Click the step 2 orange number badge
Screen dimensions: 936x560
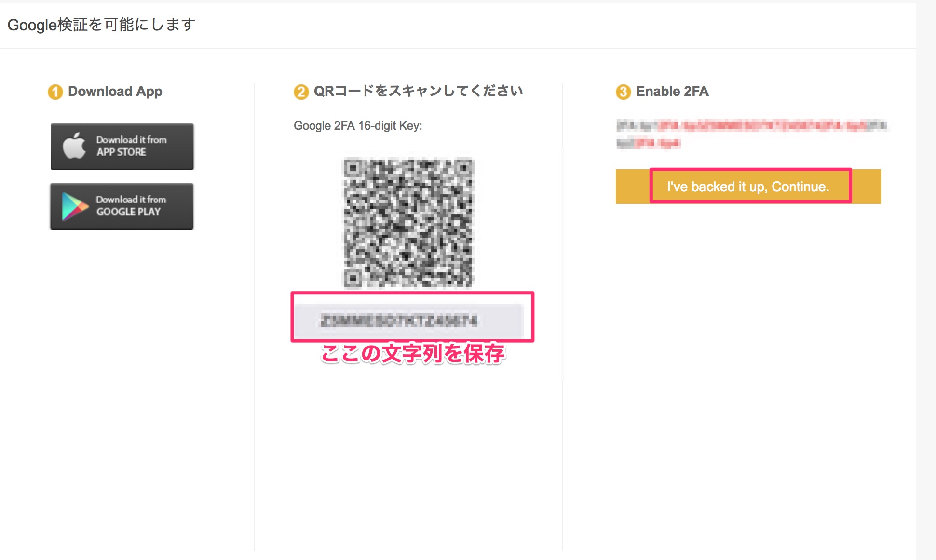click(x=301, y=92)
